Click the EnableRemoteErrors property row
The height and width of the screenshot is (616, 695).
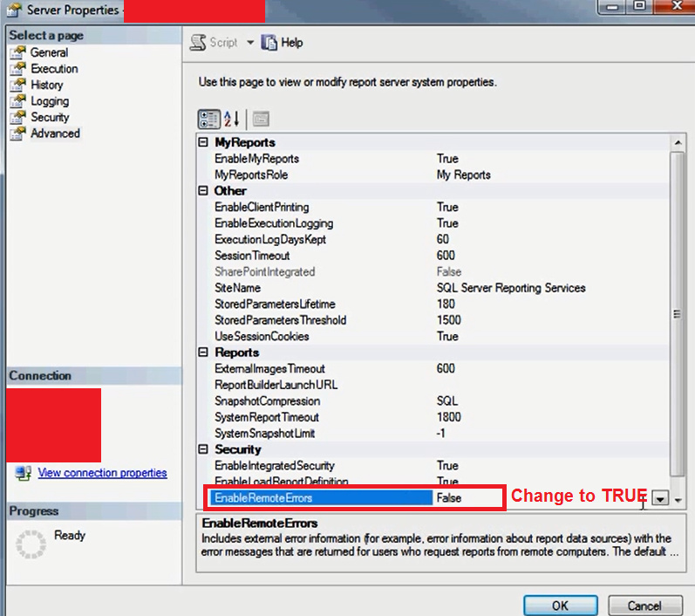(321, 497)
